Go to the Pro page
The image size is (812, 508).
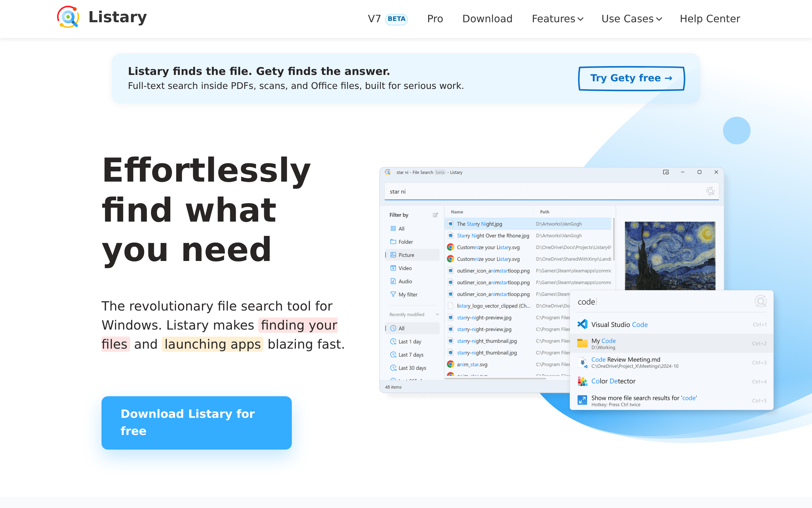coord(435,19)
